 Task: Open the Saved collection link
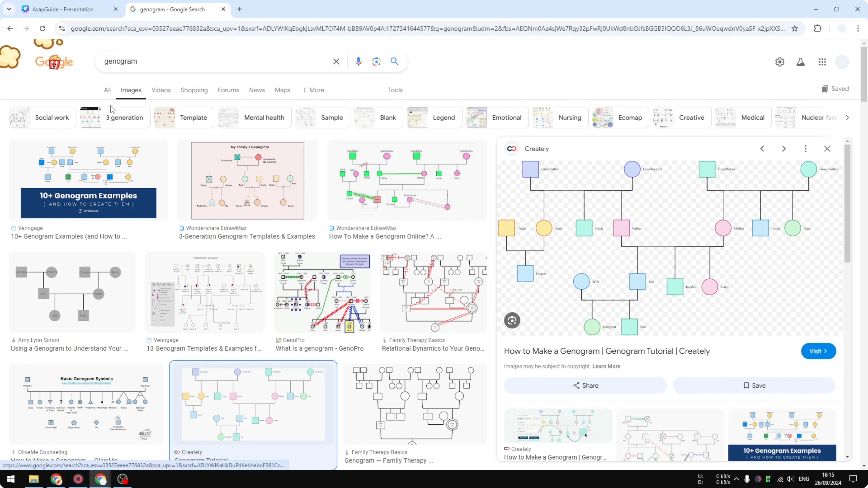tap(835, 89)
